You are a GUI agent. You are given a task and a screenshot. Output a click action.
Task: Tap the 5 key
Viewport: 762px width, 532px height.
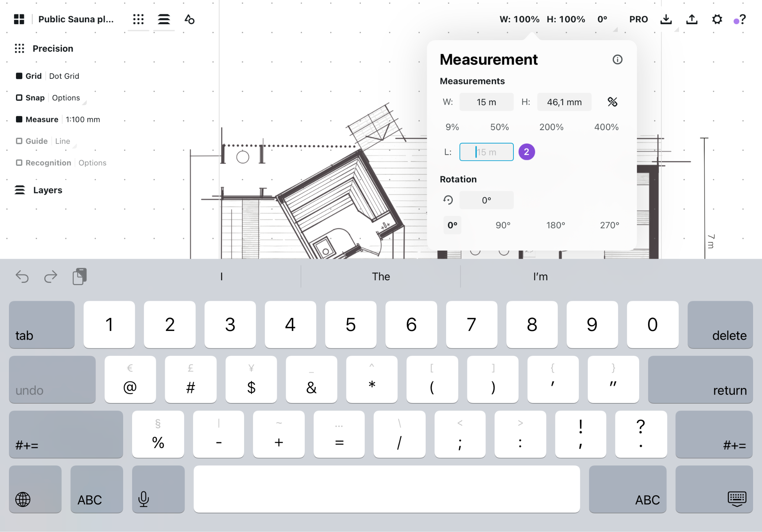pyautogui.click(x=350, y=325)
